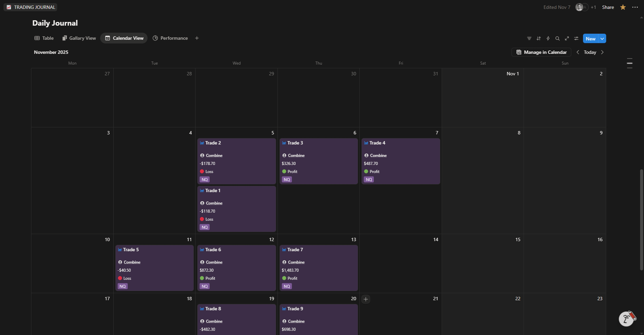Open the three-dot page menu
The width and height of the screenshot is (644, 335).
click(x=635, y=7)
